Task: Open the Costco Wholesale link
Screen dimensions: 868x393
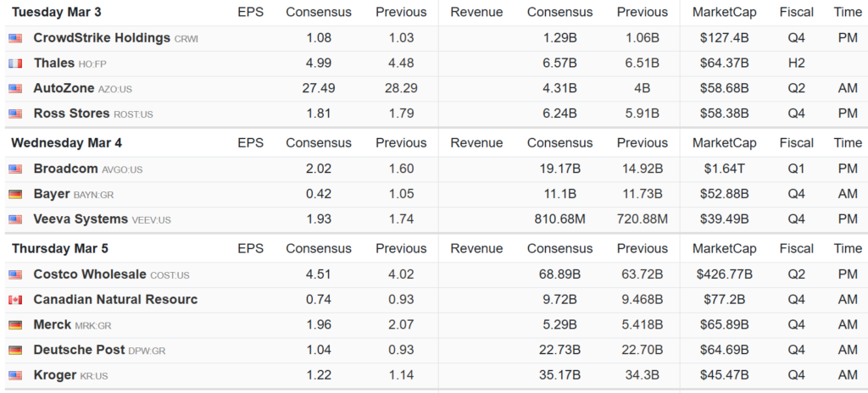Action: click(x=90, y=274)
